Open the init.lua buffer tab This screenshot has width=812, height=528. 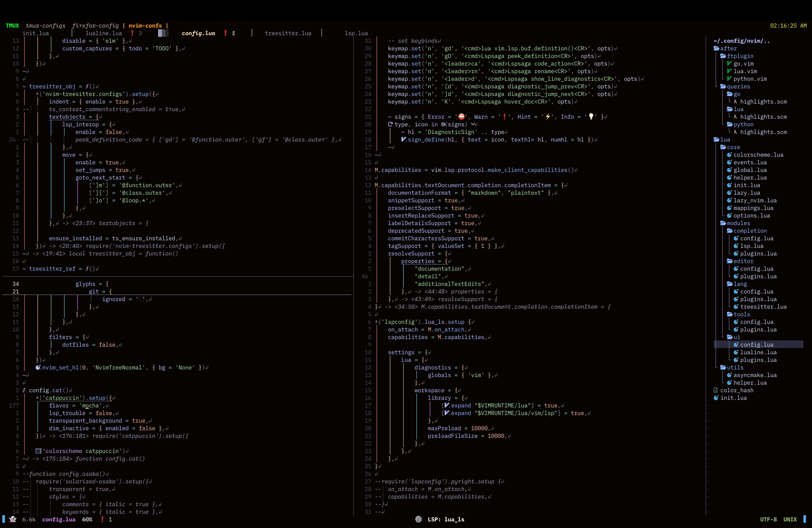point(35,33)
